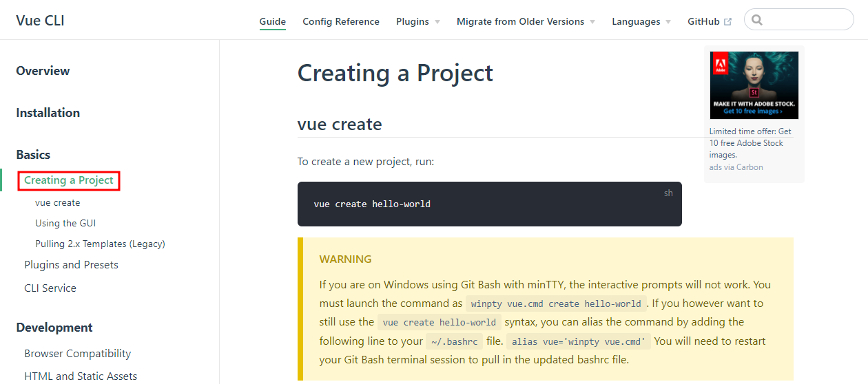Click the ads via Carbon link
The image size is (868, 384).
point(736,167)
